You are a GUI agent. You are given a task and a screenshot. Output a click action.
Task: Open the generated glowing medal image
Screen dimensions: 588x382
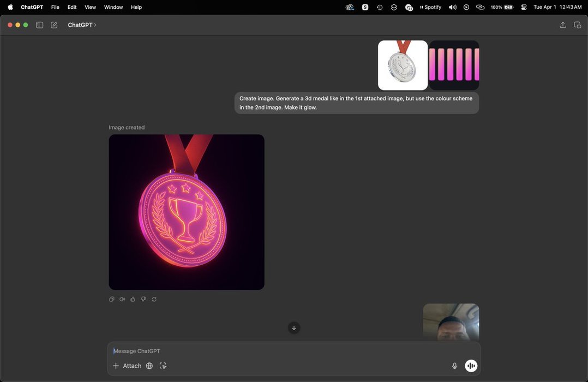click(x=187, y=212)
